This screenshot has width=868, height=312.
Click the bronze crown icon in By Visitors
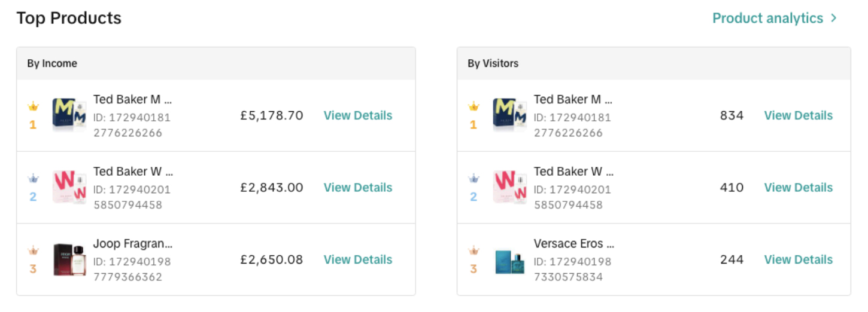click(474, 250)
